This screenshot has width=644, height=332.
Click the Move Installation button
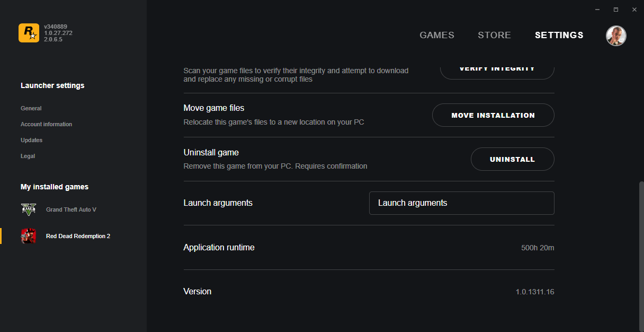pos(493,115)
